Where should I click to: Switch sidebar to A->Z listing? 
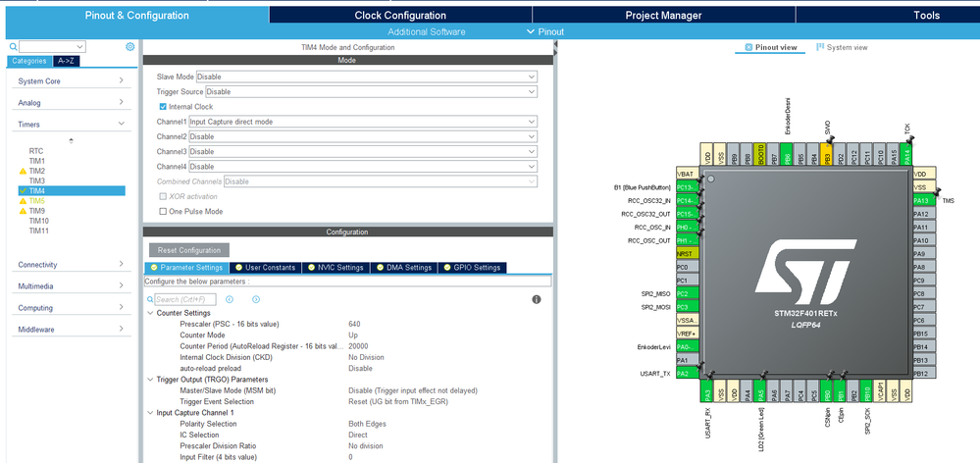pyautogui.click(x=67, y=61)
